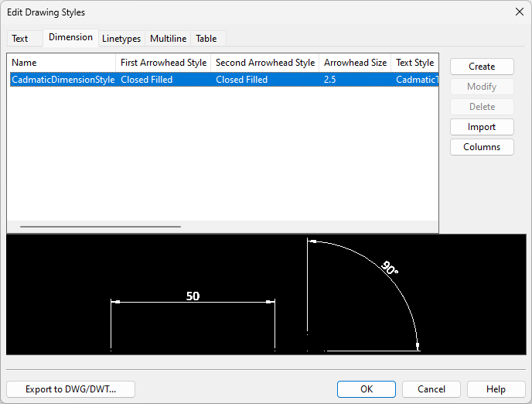Open the Table tab
532x404 pixels.
206,39
